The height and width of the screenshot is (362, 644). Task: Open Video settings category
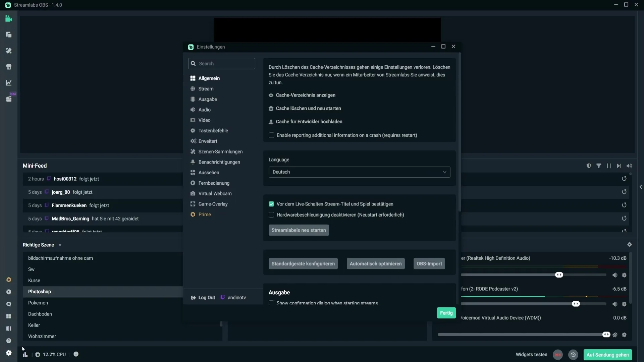tap(204, 120)
